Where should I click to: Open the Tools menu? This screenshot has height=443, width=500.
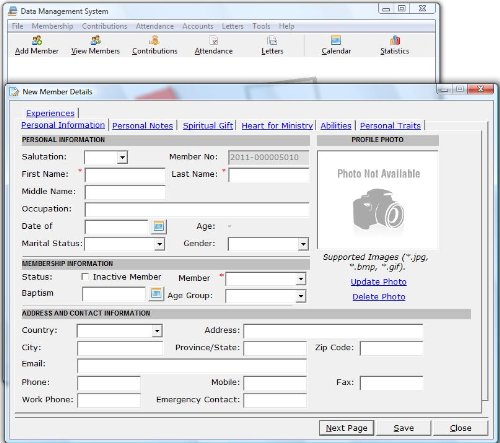261,26
